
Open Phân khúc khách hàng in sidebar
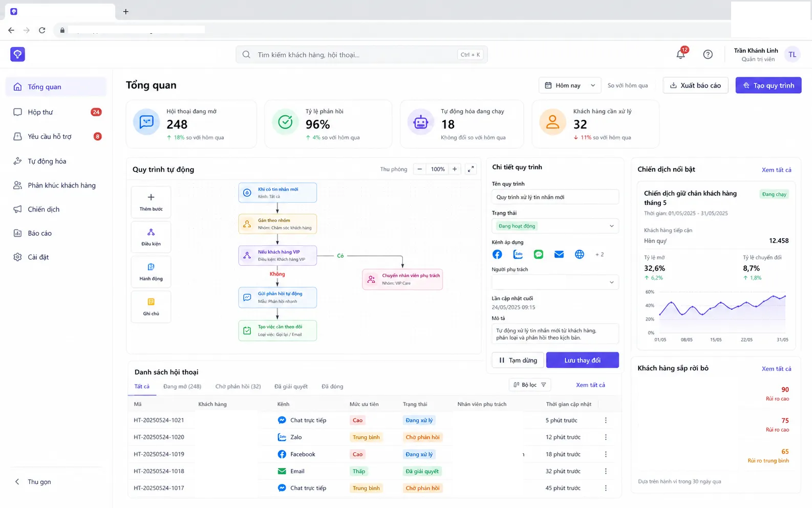56,185
